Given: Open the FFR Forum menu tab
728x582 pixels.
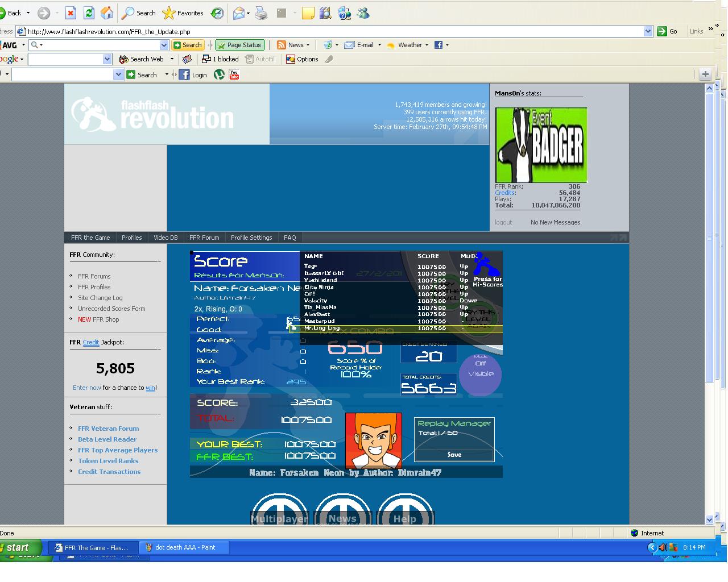Looking at the screenshot, I should (x=204, y=238).
